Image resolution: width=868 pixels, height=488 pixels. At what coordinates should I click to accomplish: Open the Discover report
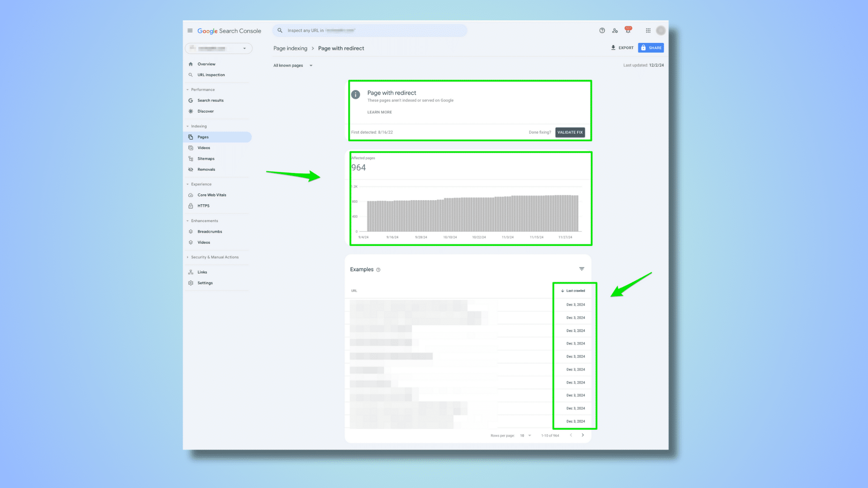pos(206,111)
